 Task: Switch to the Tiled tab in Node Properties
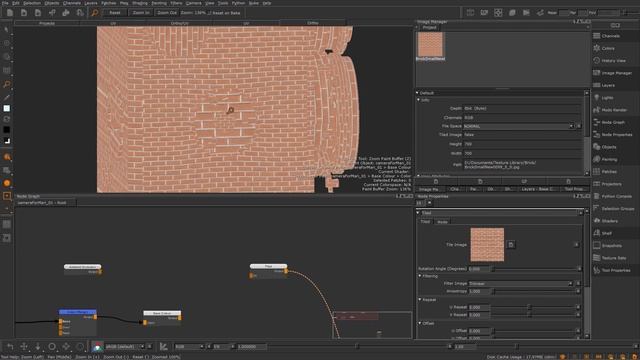click(425, 222)
